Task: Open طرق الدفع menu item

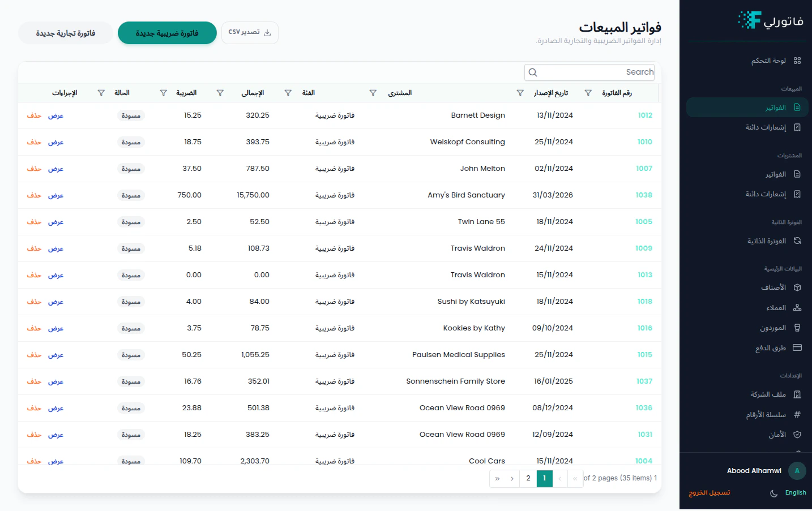Action: click(x=747, y=348)
